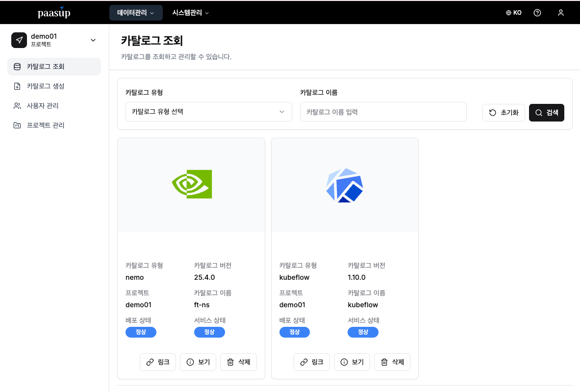Open help with the question mark icon
This screenshot has height=392, width=580.
[x=537, y=13]
